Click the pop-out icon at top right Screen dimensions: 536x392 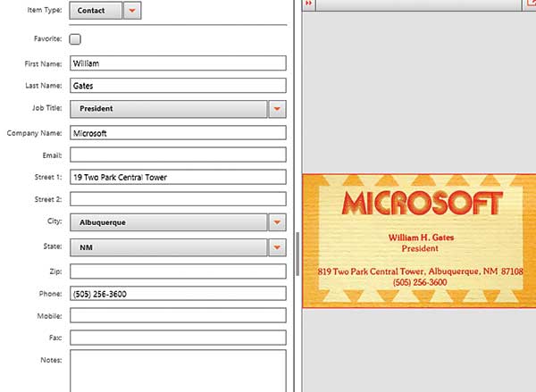coord(531,4)
